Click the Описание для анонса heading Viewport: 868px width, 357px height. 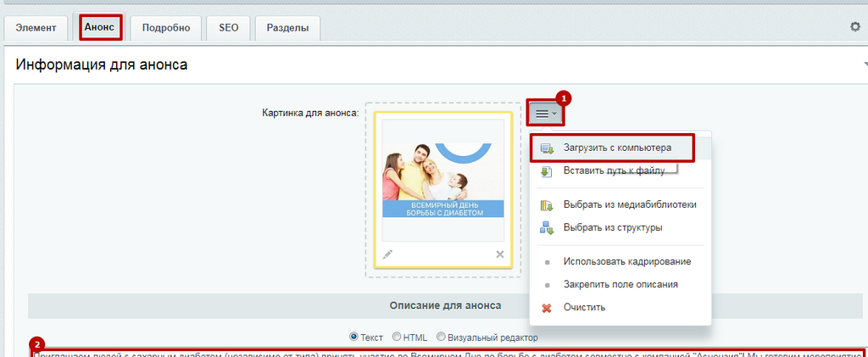click(446, 305)
